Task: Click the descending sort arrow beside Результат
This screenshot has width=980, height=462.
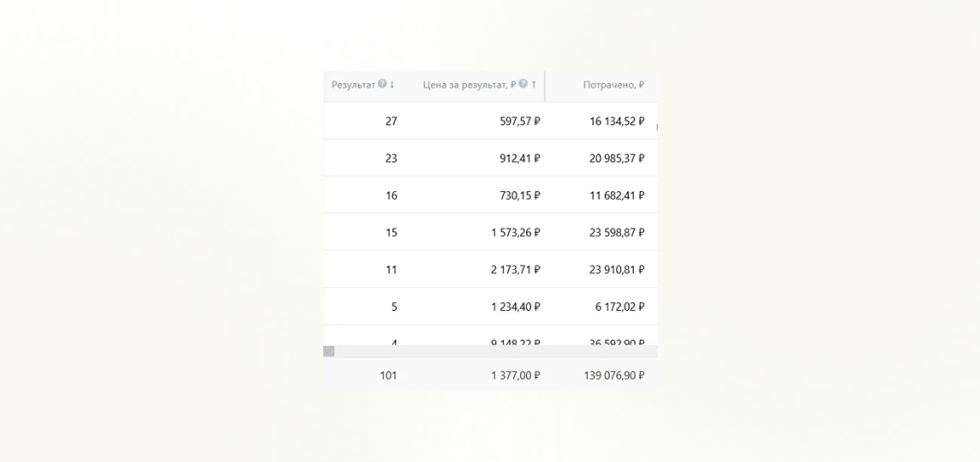Action: point(392,84)
